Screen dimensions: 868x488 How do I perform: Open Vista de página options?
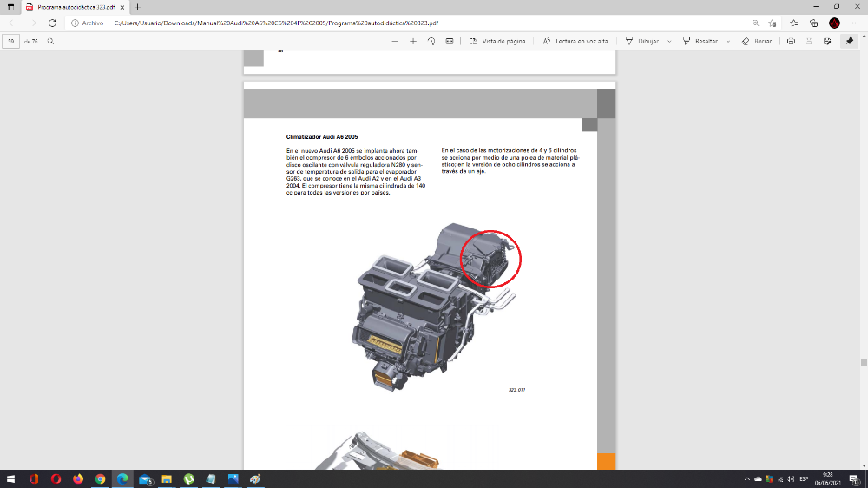(x=497, y=42)
